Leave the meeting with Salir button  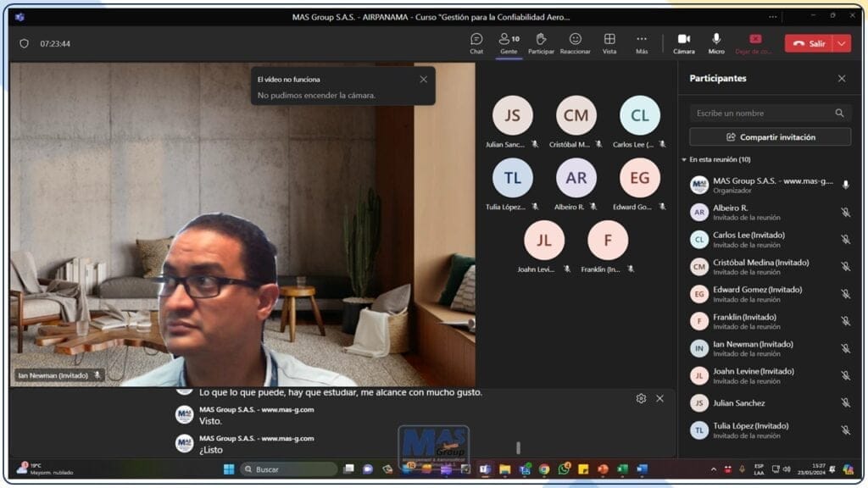pos(808,44)
